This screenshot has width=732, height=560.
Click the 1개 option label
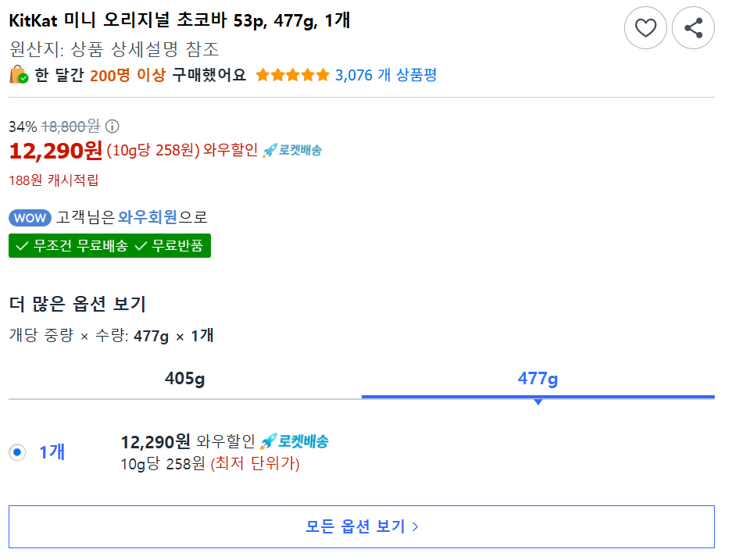52,451
